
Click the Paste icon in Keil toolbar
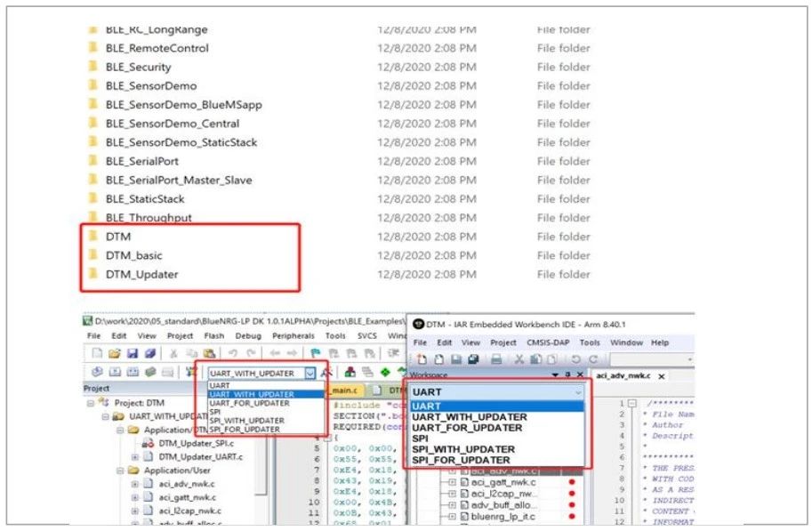209,353
